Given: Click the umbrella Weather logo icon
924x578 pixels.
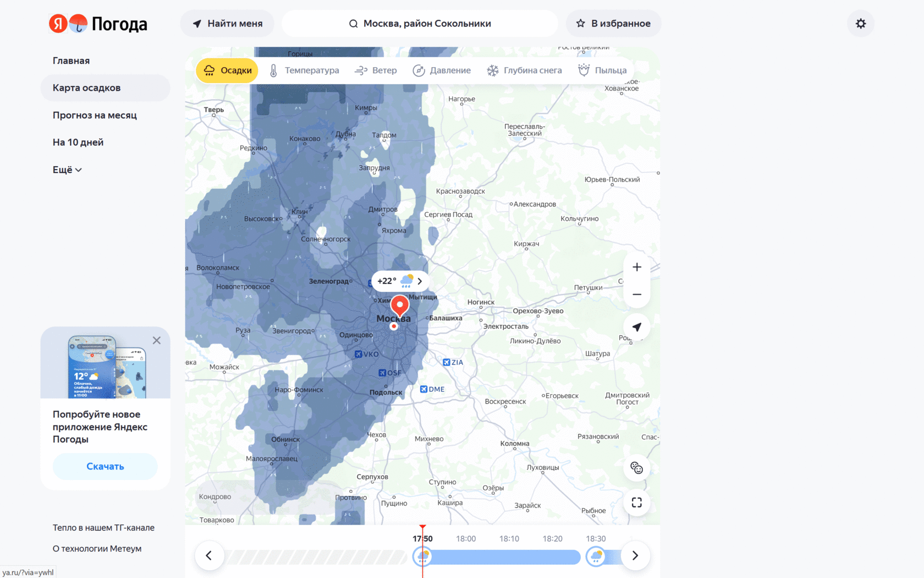Looking at the screenshot, I should (x=78, y=24).
